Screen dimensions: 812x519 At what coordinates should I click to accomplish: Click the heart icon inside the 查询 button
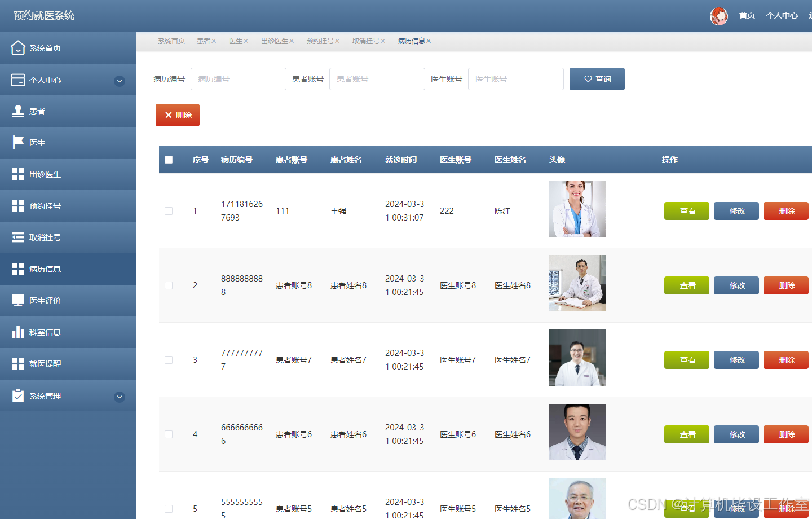(x=588, y=79)
